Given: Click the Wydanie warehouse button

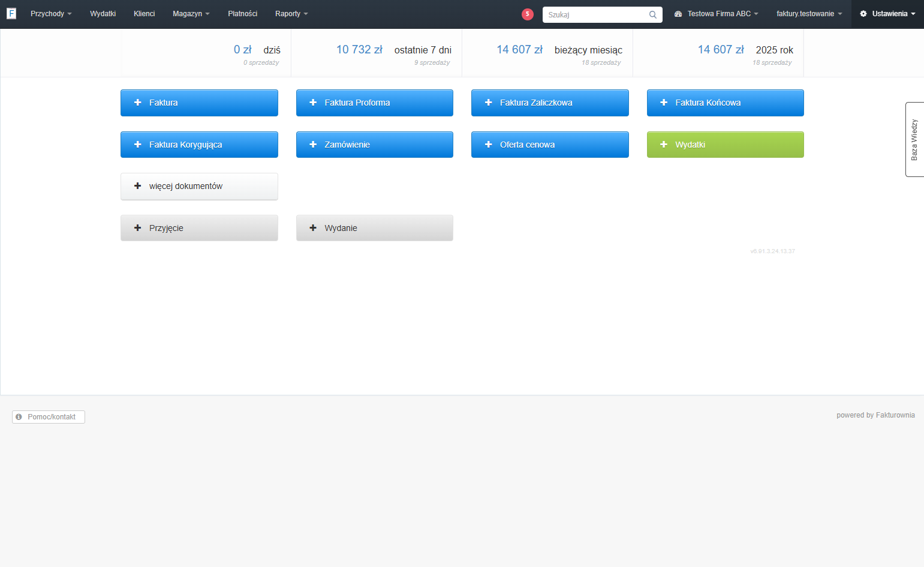Looking at the screenshot, I should click(375, 228).
